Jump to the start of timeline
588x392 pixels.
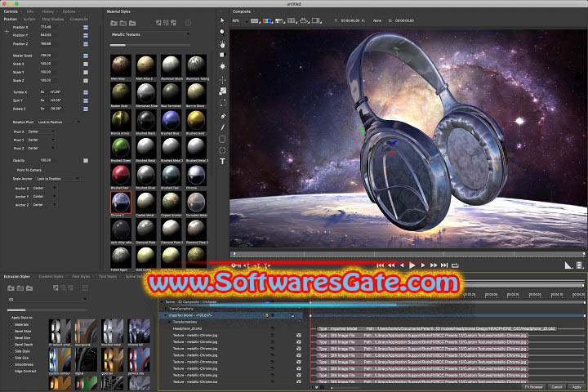point(381,265)
